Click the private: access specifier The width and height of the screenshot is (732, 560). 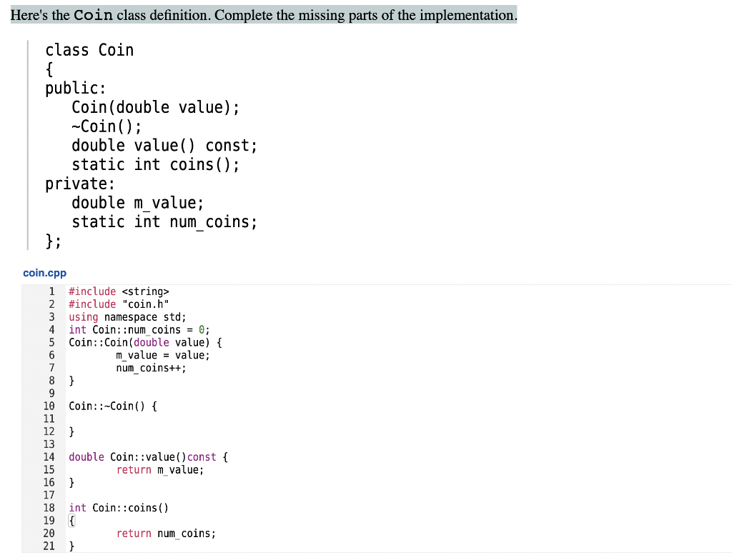tap(79, 184)
